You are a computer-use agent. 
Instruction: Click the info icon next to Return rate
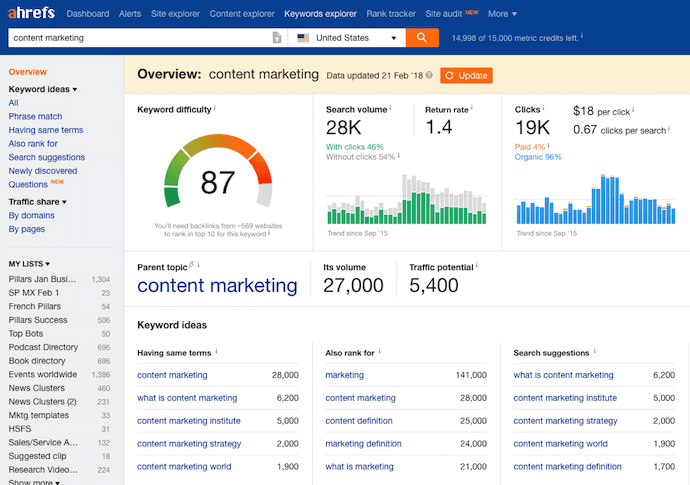click(469, 108)
